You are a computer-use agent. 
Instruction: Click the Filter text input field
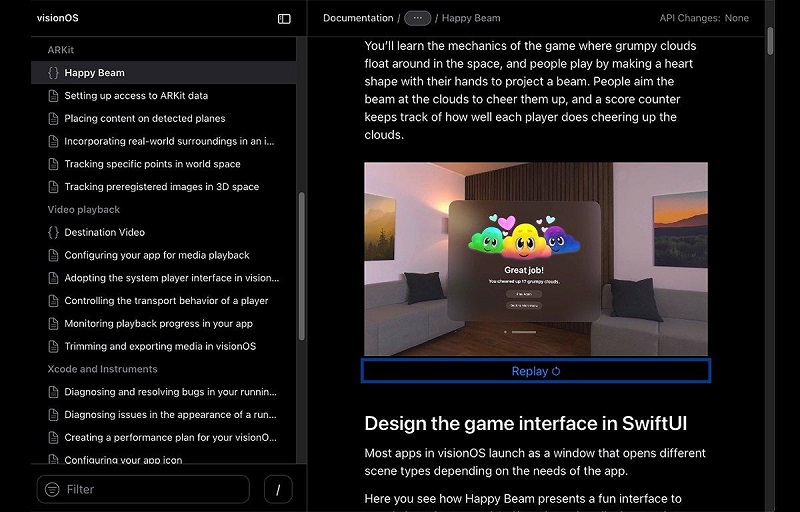(x=150, y=489)
